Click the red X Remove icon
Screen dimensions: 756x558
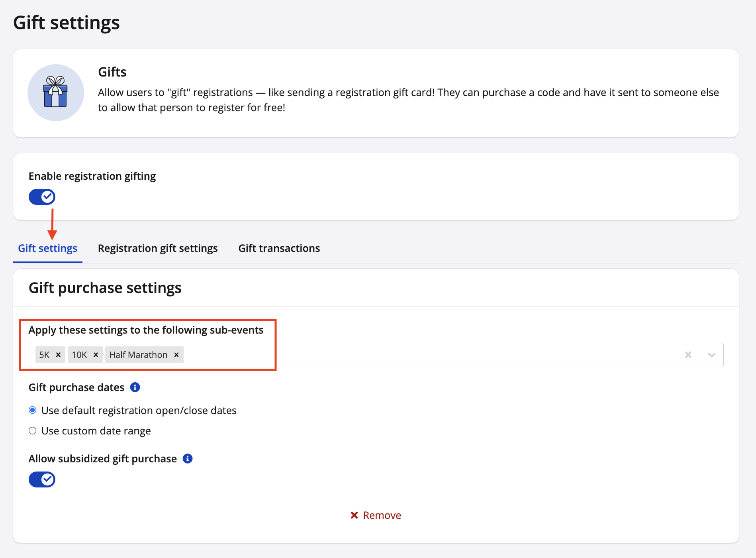[x=354, y=515]
